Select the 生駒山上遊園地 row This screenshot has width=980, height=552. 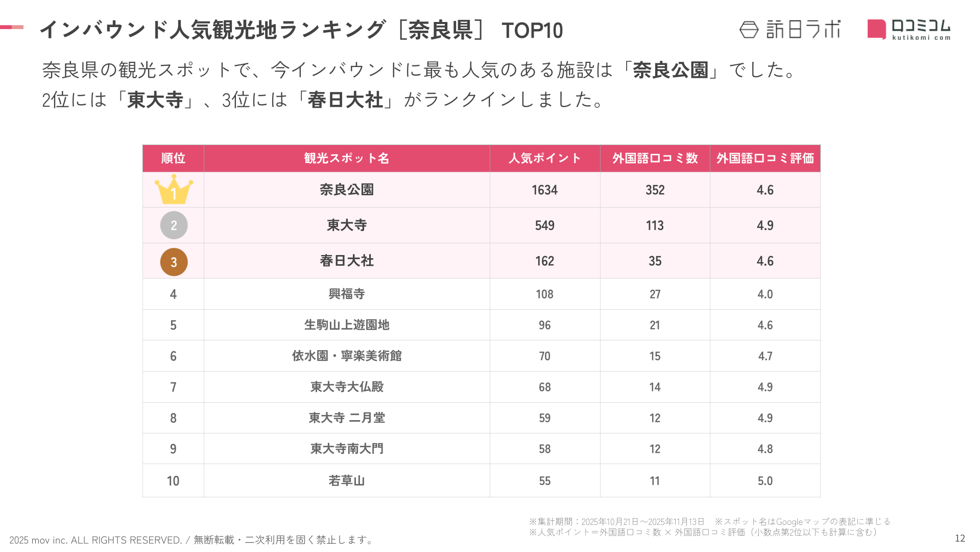tap(347, 325)
